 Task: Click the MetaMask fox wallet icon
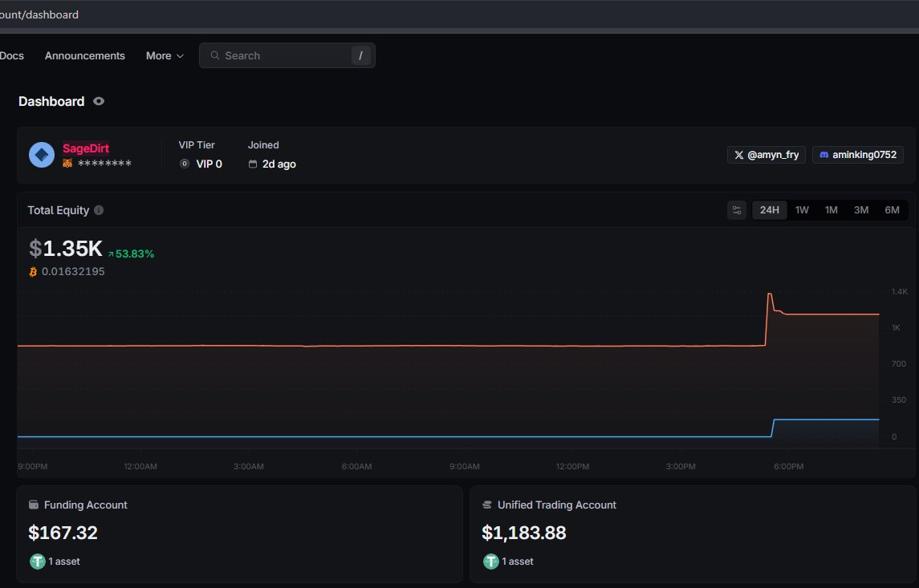coord(67,164)
